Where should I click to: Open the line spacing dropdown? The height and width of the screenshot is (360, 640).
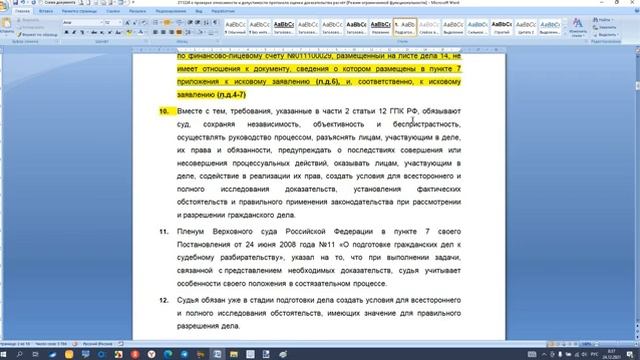[189, 32]
